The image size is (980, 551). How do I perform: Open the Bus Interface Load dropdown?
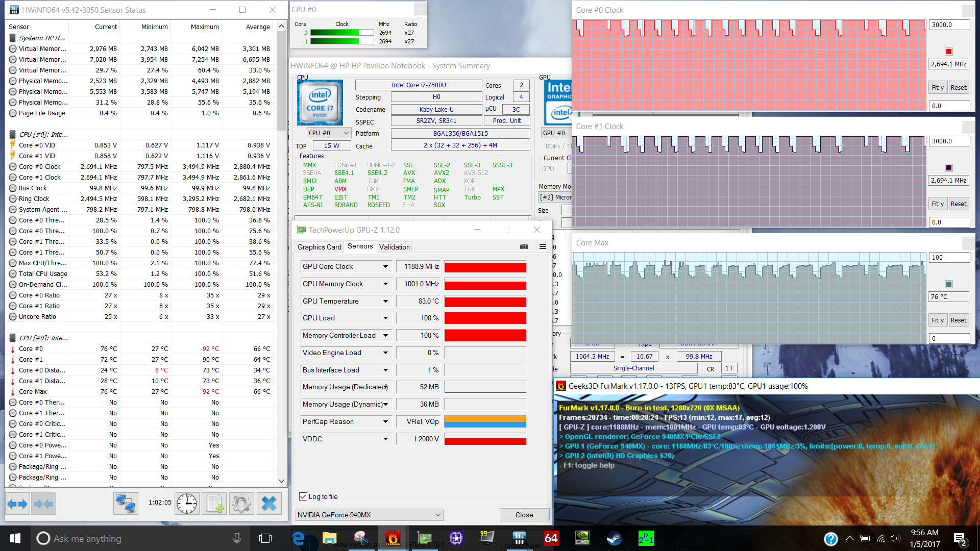pyautogui.click(x=386, y=370)
